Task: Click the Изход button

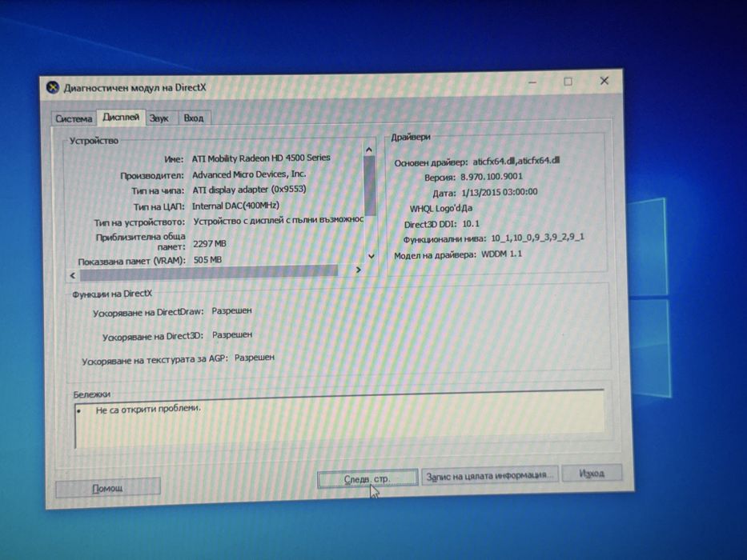Action: (592, 473)
